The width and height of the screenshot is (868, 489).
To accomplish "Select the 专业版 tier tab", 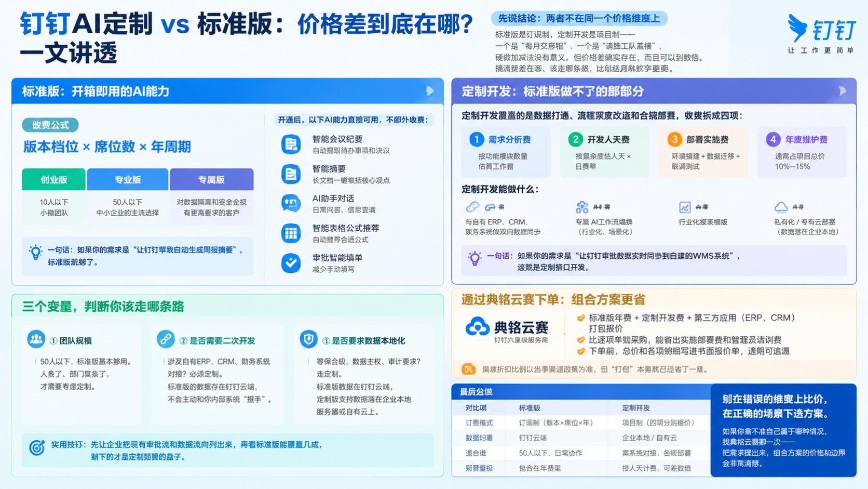I will coord(128,179).
